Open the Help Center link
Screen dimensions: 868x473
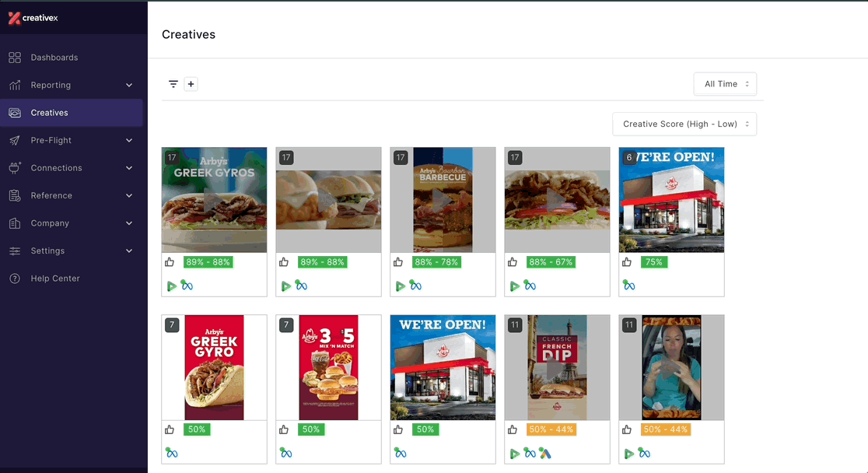(54, 279)
